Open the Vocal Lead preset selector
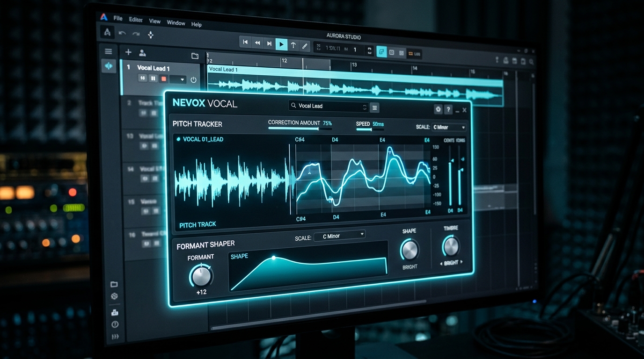Viewport: 644px width, 359px height. [329, 107]
